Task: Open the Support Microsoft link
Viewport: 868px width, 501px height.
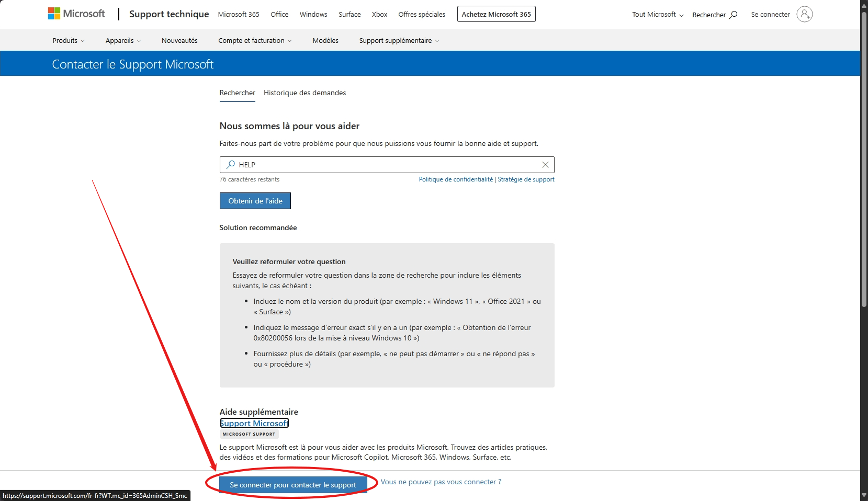Action: coord(254,423)
